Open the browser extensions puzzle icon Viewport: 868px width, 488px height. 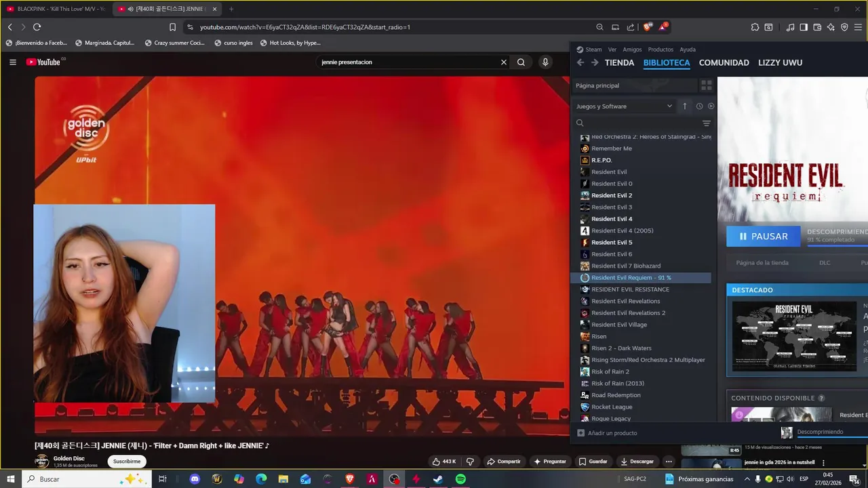755,27
